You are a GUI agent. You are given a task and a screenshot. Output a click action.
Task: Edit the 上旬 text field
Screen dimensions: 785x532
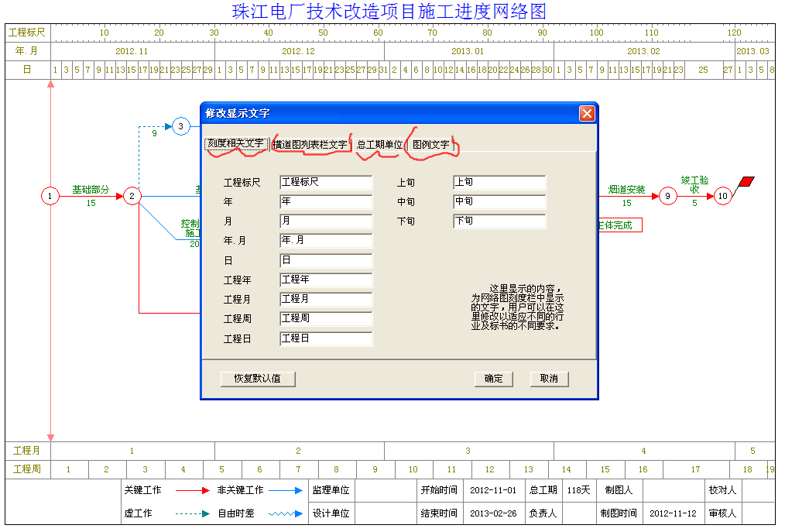click(499, 182)
